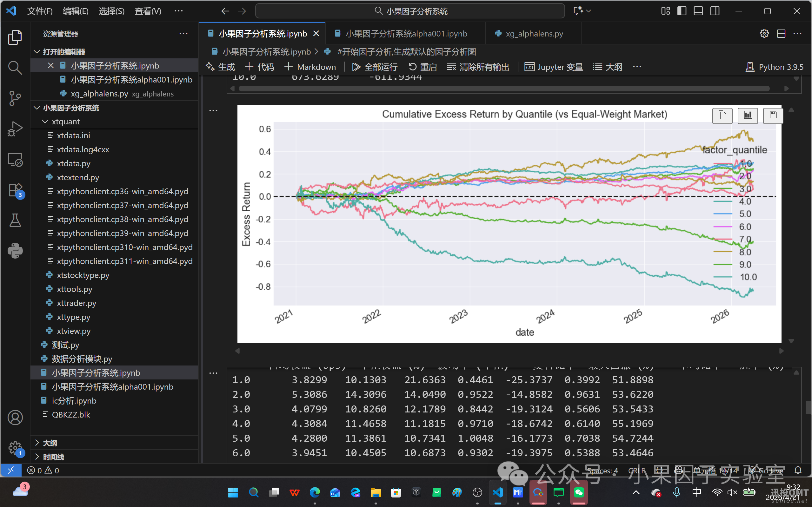
Task: Open the 查看(V) menu
Action: click(148, 11)
